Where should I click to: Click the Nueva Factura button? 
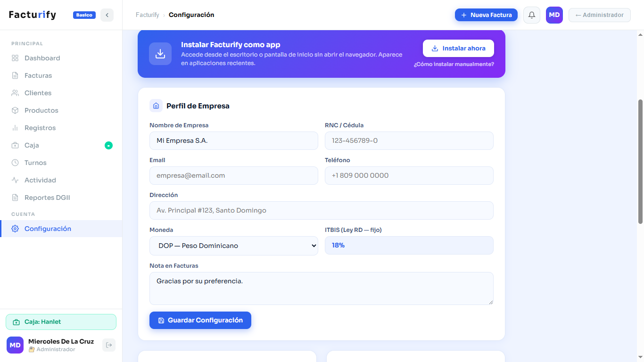coord(486,15)
